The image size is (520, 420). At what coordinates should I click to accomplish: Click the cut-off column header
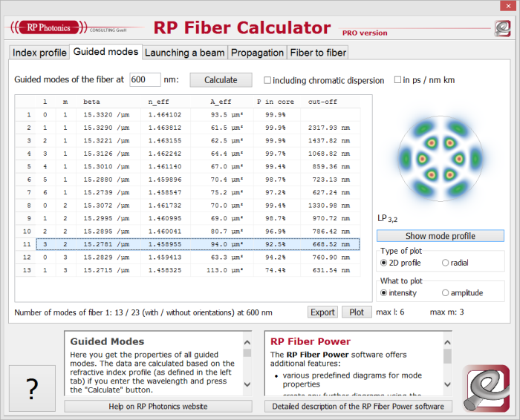[x=331, y=102]
